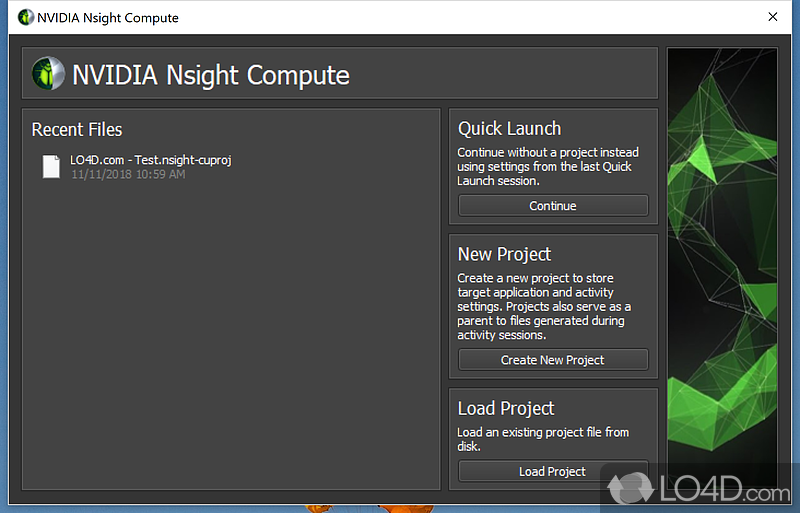Click the Create New Project button
Image resolution: width=800 pixels, height=513 pixels.
pyautogui.click(x=553, y=360)
